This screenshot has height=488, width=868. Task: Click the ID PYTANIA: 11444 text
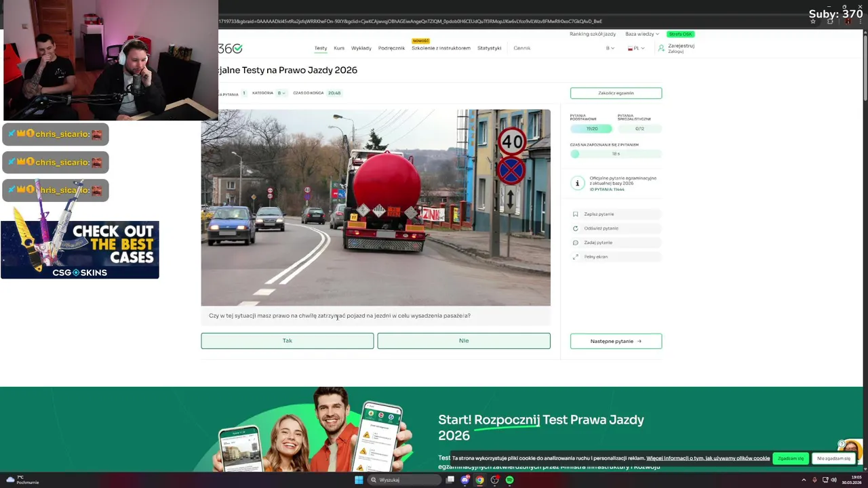[x=607, y=189]
